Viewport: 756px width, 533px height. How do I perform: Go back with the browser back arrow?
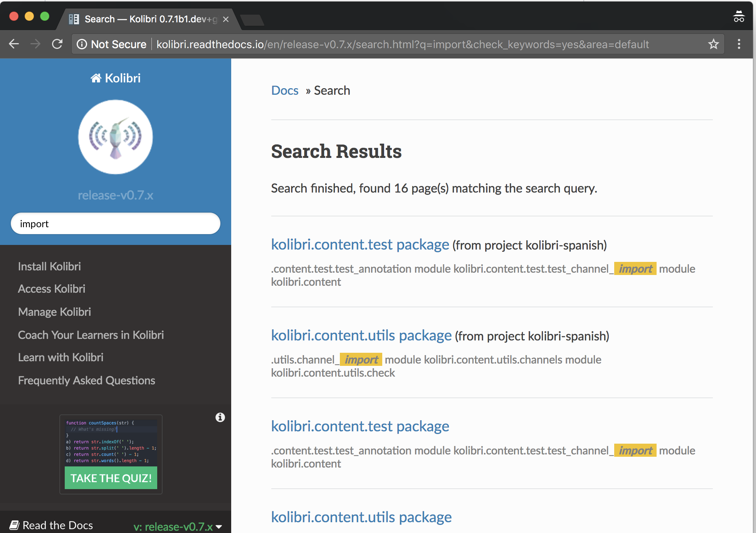(14, 44)
